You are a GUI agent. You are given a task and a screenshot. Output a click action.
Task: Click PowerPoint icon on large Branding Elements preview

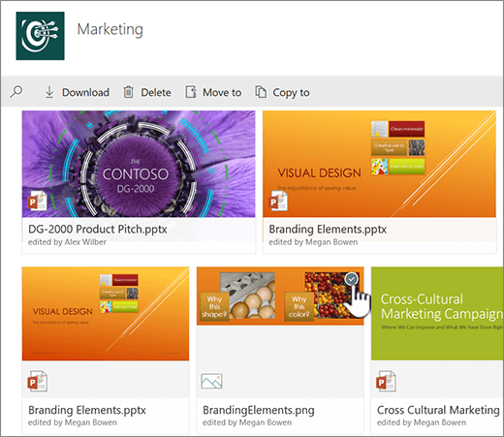[278, 201]
